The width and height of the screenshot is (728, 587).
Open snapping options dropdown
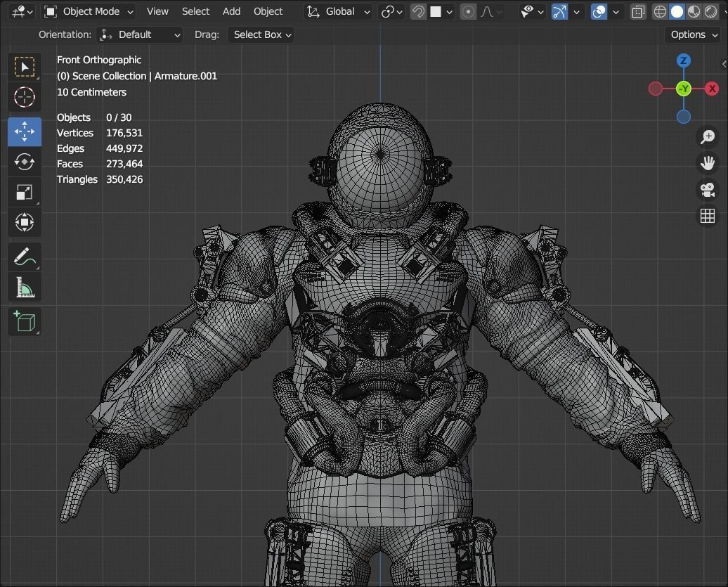441,12
